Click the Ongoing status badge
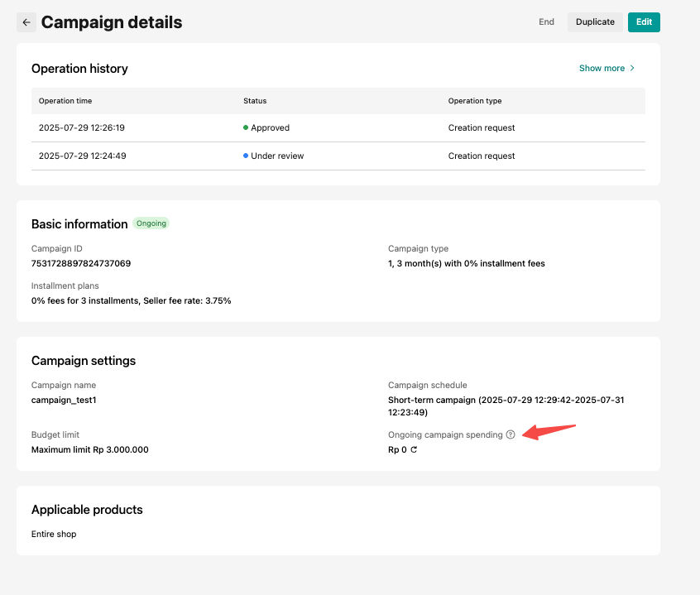The width and height of the screenshot is (700, 595). point(151,223)
